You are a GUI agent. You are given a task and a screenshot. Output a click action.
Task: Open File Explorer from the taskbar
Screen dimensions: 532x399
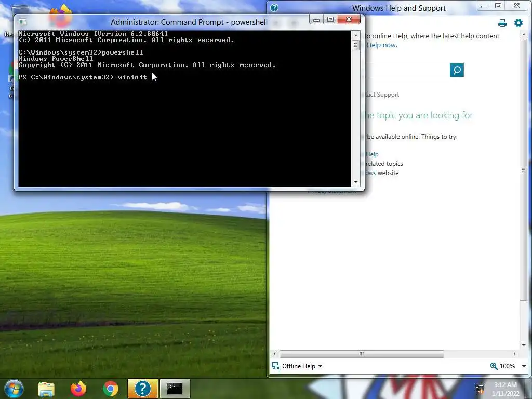click(x=46, y=389)
